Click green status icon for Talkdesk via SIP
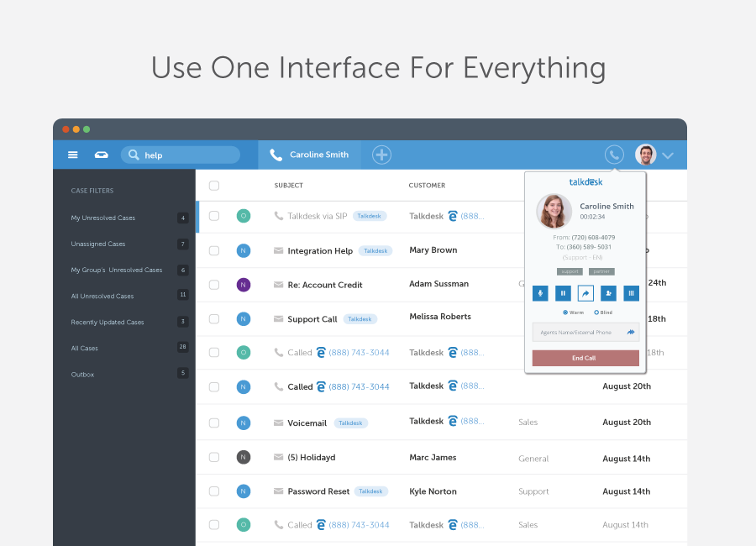Image resolution: width=756 pixels, height=546 pixels. [244, 216]
